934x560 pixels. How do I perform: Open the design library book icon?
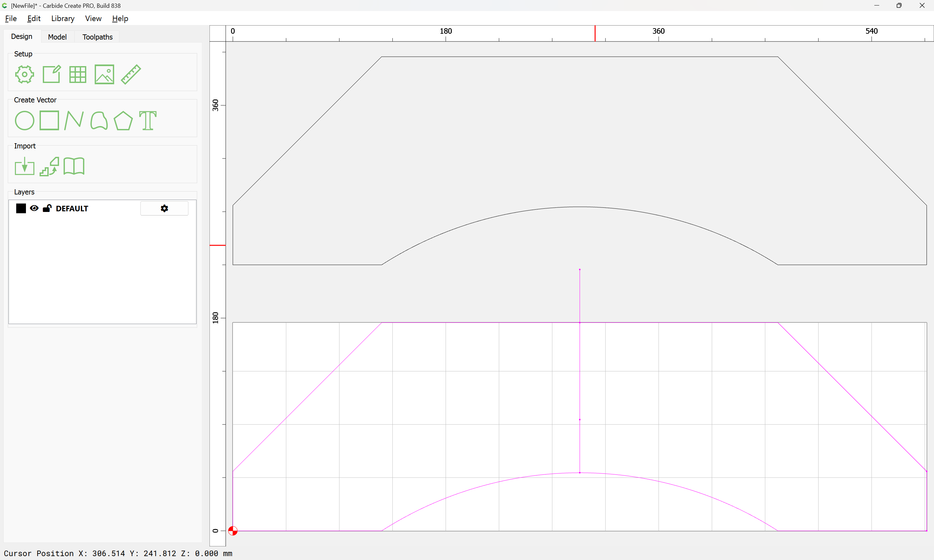coord(74,167)
